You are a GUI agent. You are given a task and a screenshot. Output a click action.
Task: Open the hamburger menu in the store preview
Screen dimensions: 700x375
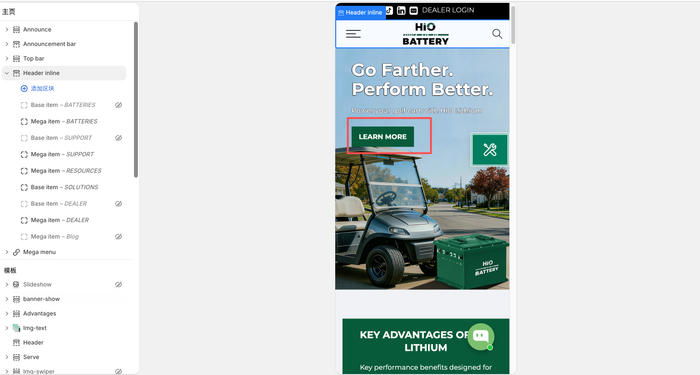(x=353, y=34)
